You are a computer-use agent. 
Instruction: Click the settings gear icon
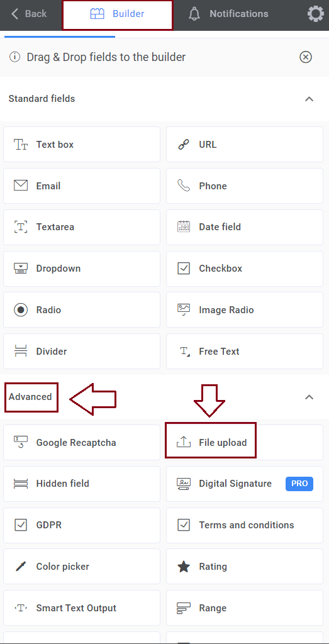tap(315, 14)
